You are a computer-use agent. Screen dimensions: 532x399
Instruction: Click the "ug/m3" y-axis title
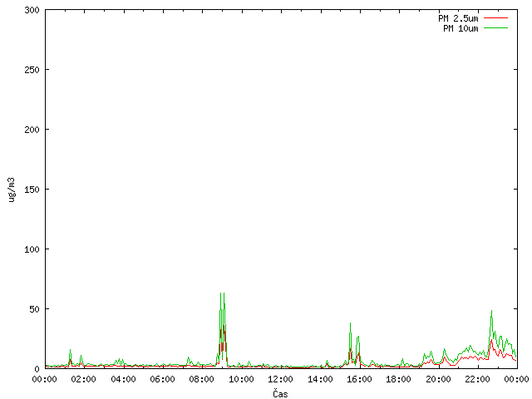pyautogui.click(x=12, y=190)
